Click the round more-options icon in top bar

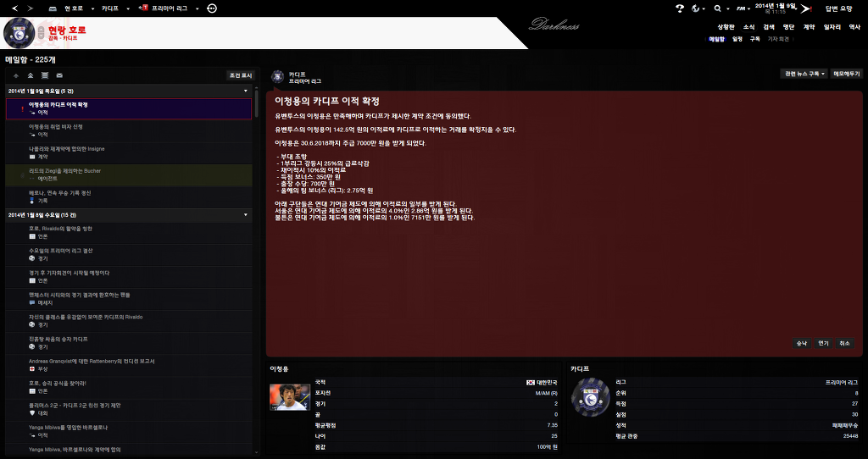pyautogui.click(x=212, y=8)
